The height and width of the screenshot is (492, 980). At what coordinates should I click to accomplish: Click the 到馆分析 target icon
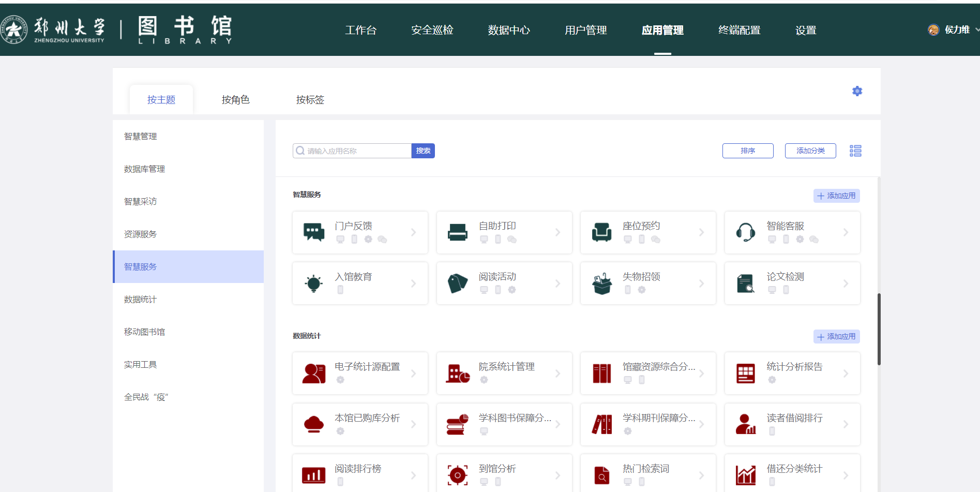(x=458, y=475)
